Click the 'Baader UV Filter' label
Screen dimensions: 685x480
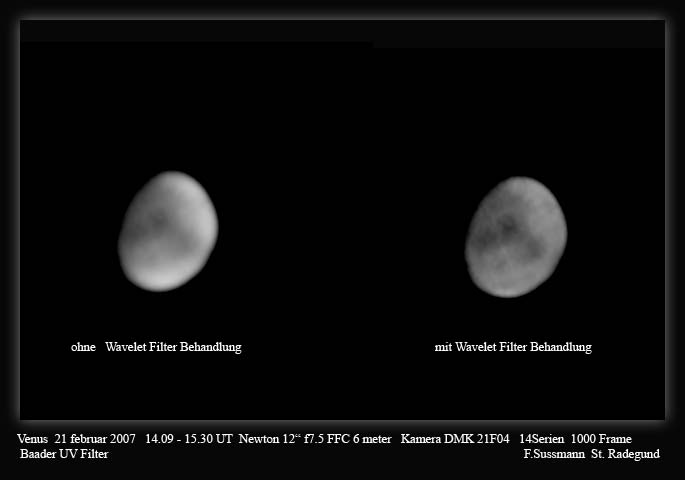[x=64, y=454]
